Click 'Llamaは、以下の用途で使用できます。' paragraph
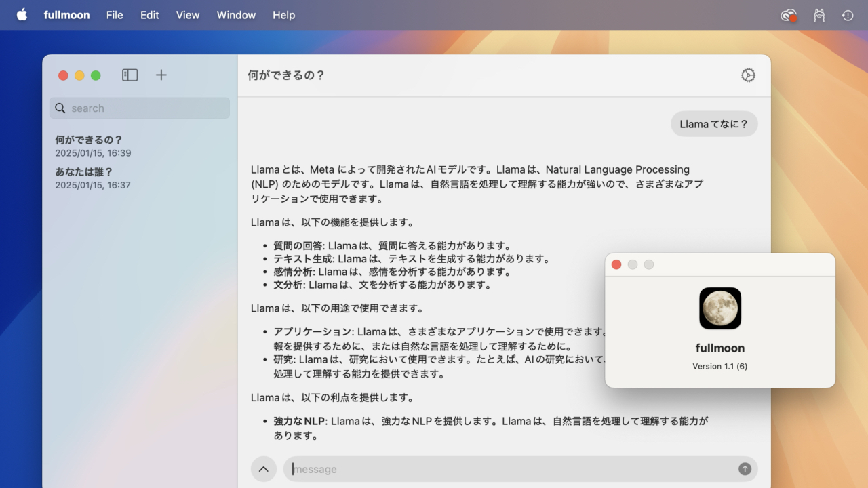 click(337, 308)
